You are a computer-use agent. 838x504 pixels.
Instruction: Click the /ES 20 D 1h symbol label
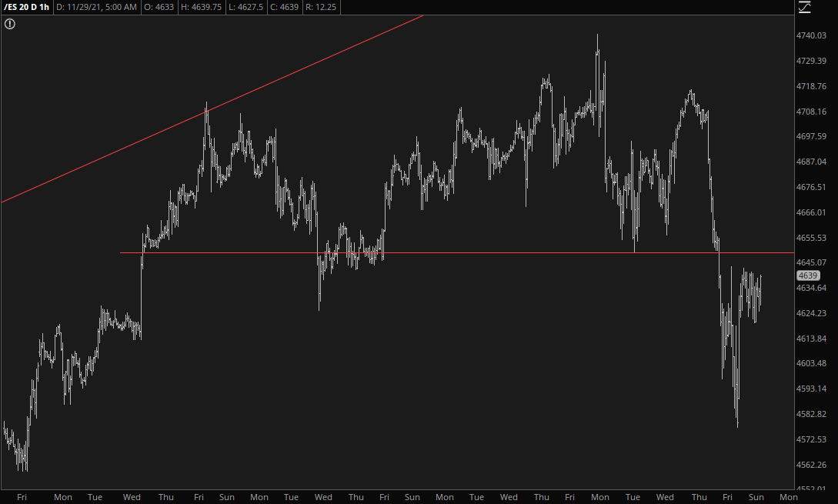tap(27, 7)
